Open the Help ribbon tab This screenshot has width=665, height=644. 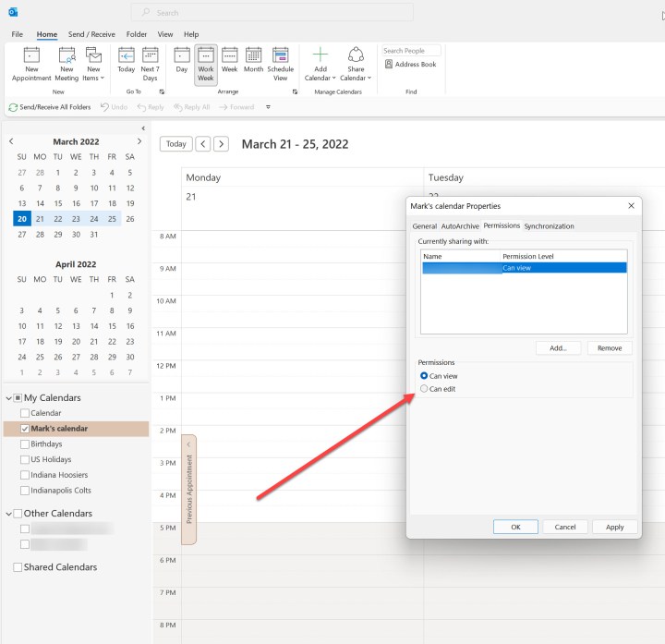tap(191, 34)
